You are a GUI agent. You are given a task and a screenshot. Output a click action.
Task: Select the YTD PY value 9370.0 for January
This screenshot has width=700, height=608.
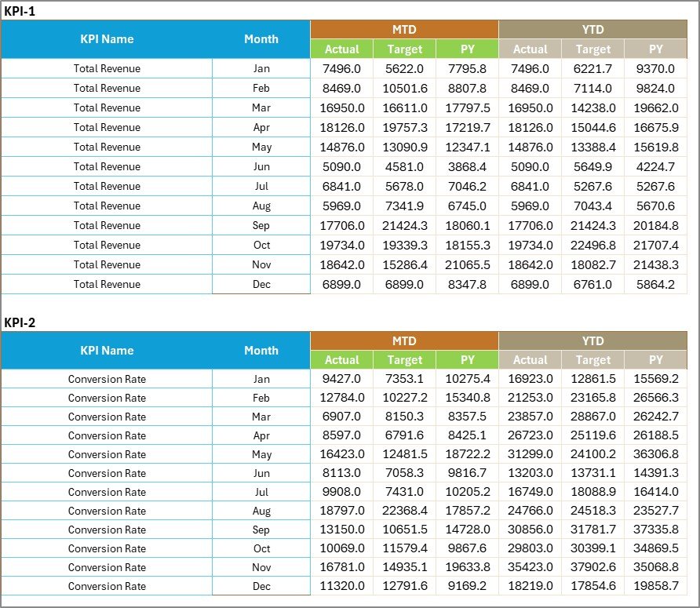tap(656, 68)
